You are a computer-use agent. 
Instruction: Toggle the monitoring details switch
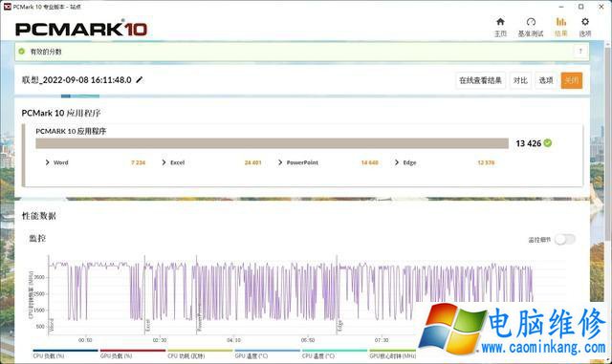[564, 239]
